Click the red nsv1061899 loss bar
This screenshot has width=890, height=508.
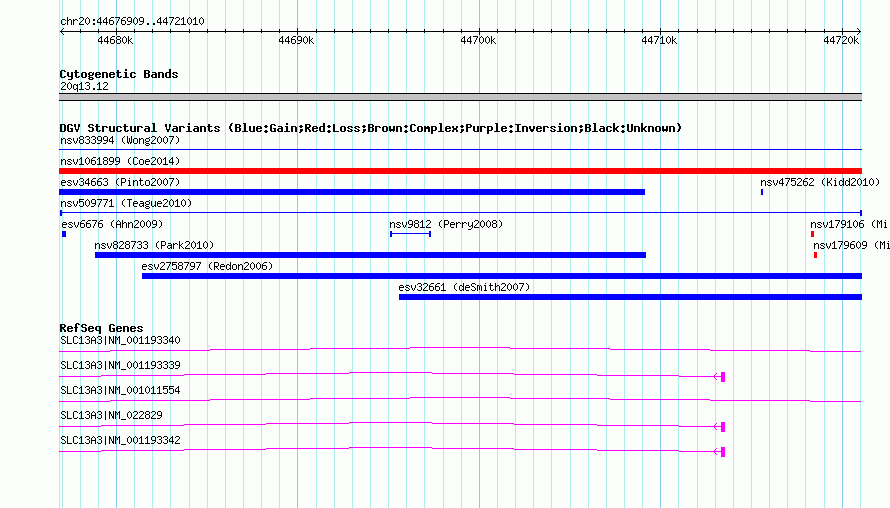(x=460, y=171)
